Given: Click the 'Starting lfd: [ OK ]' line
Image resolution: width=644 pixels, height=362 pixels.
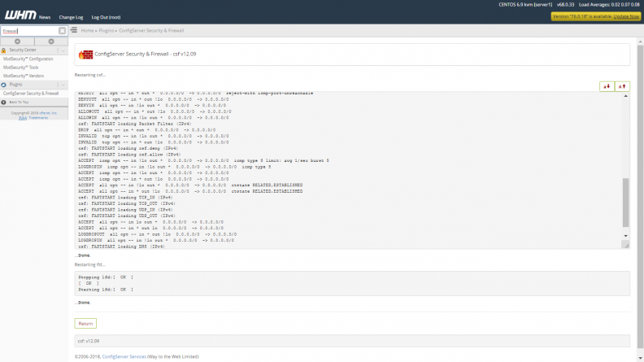Looking at the screenshot, I should pyautogui.click(x=106, y=290).
